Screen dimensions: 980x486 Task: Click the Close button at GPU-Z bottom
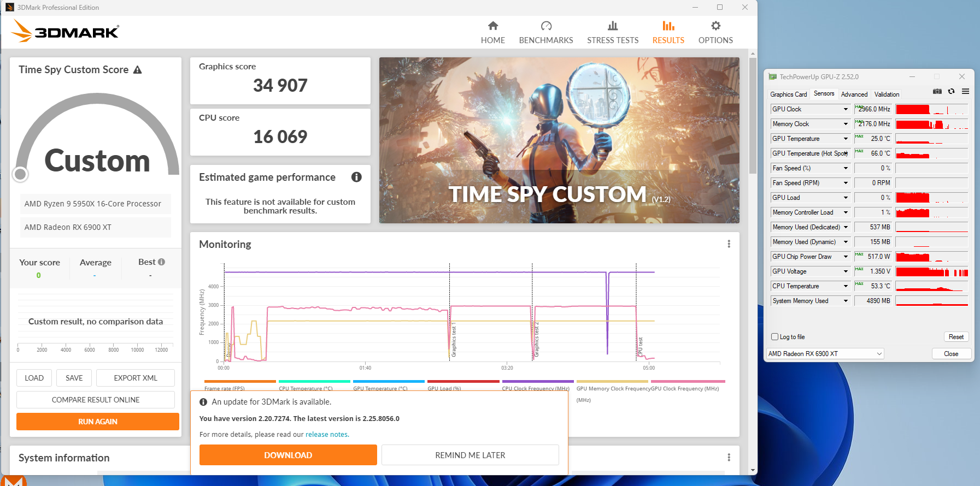pyautogui.click(x=951, y=354)
